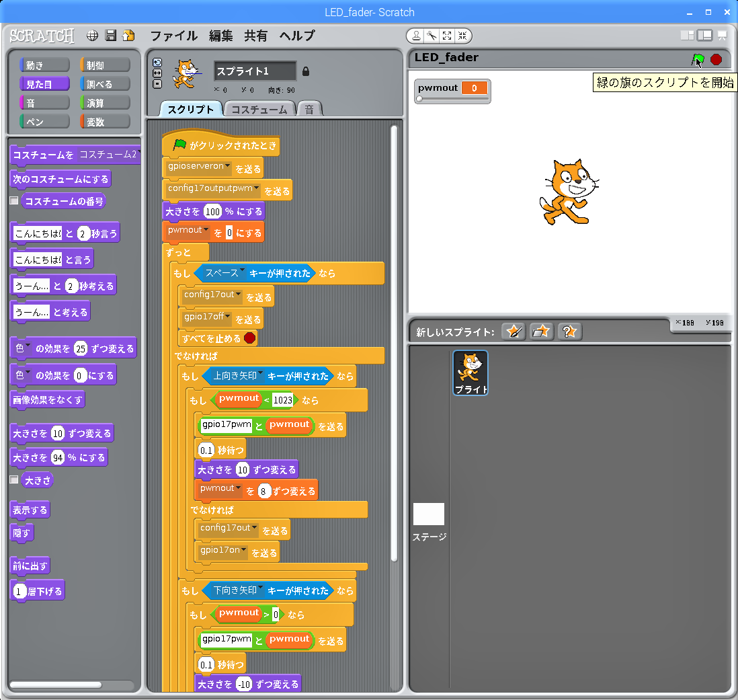Set rotation style to can rotate
This screenshot has width=738, height=700.
click(157, 63)
